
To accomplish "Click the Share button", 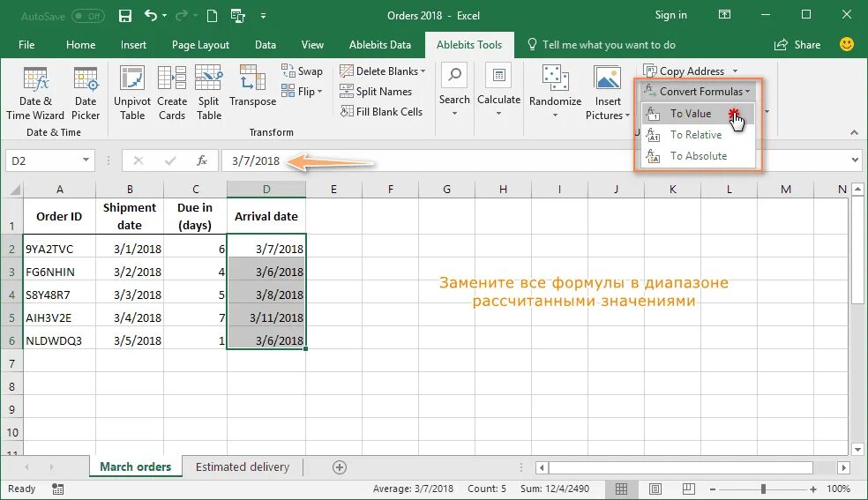I will 797,45.
